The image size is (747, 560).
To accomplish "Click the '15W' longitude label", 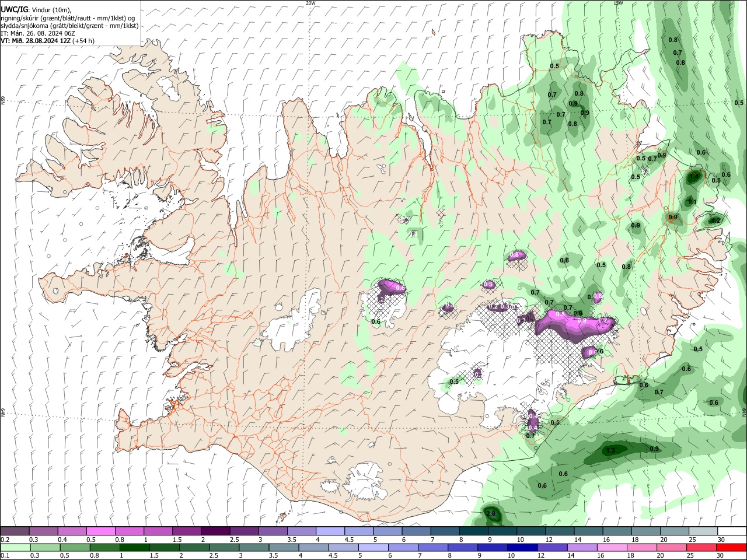I will point(618,3).
